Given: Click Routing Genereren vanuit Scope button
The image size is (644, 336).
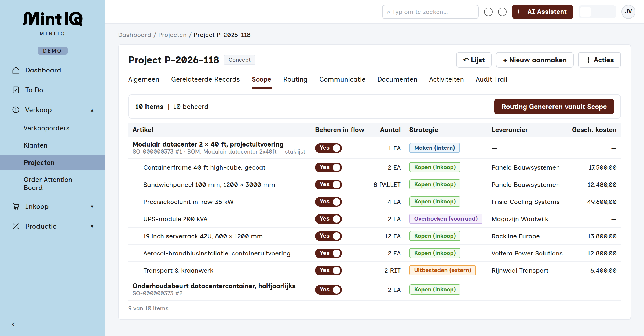Looking at the screenshot, I should click(554, 107).
